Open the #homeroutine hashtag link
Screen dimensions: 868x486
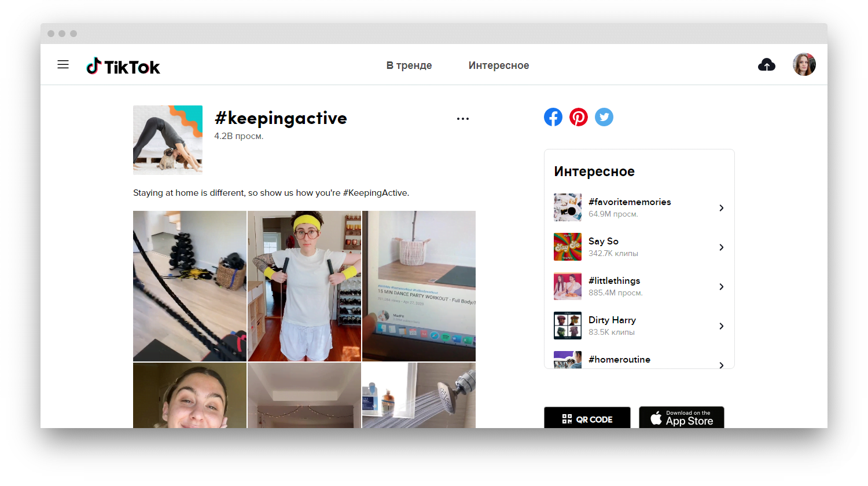pyautogui.click(x=619, y=359)
